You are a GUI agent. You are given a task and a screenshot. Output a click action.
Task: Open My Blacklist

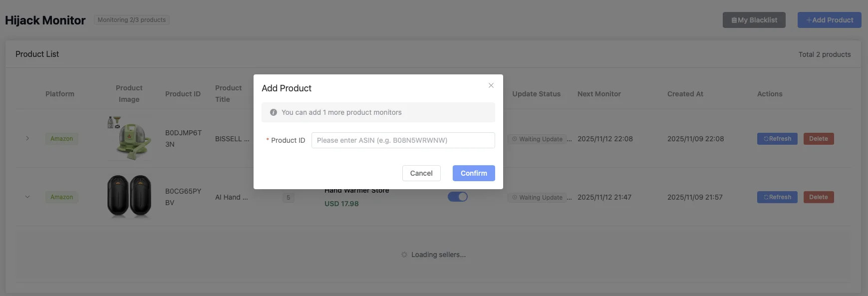[x=754, y=20]
